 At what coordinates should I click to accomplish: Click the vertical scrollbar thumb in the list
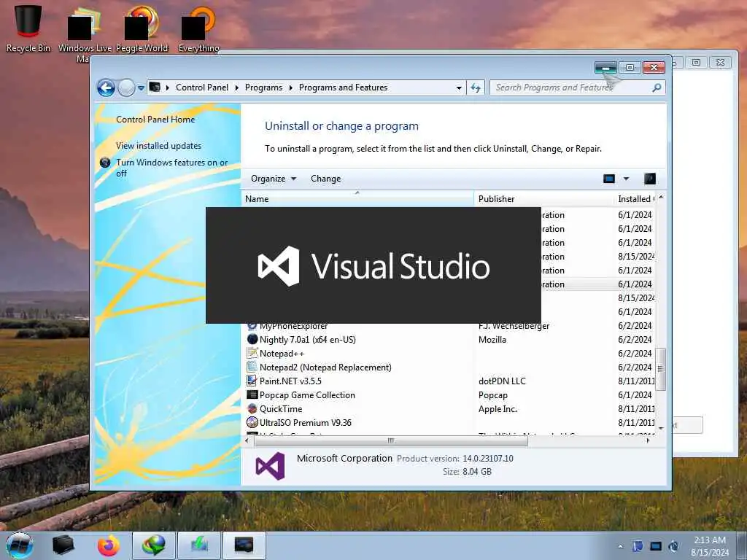pos(660,368)
